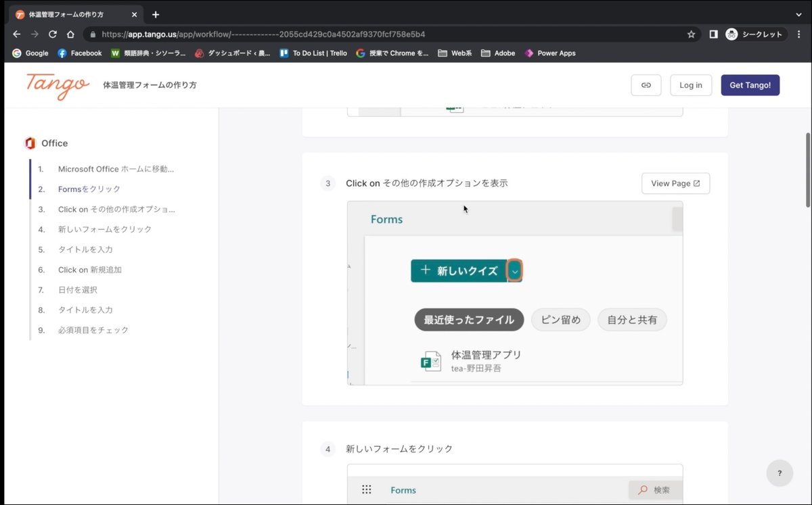
Task: Click the copy link icon button
Action: click(646, 85)
